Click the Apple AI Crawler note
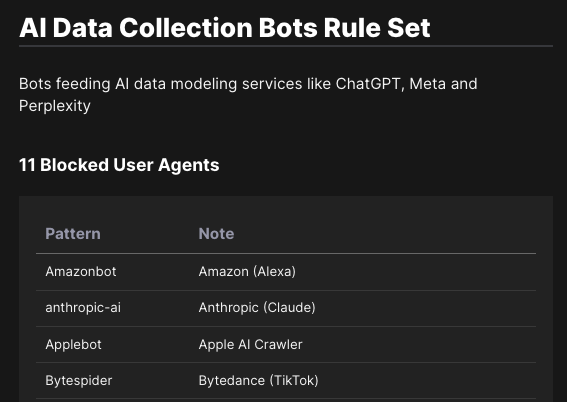 (250, 345)
